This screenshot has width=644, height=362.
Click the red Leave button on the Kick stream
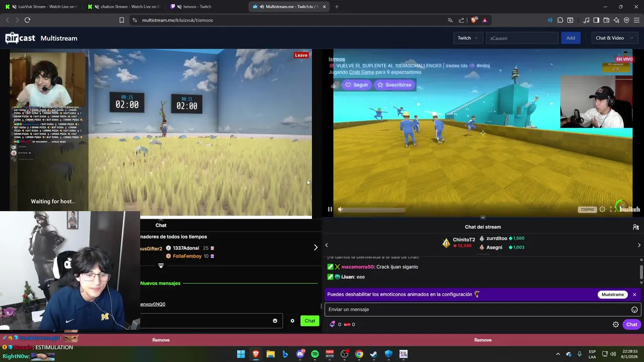pyautogui.click(x=301, y=55)
